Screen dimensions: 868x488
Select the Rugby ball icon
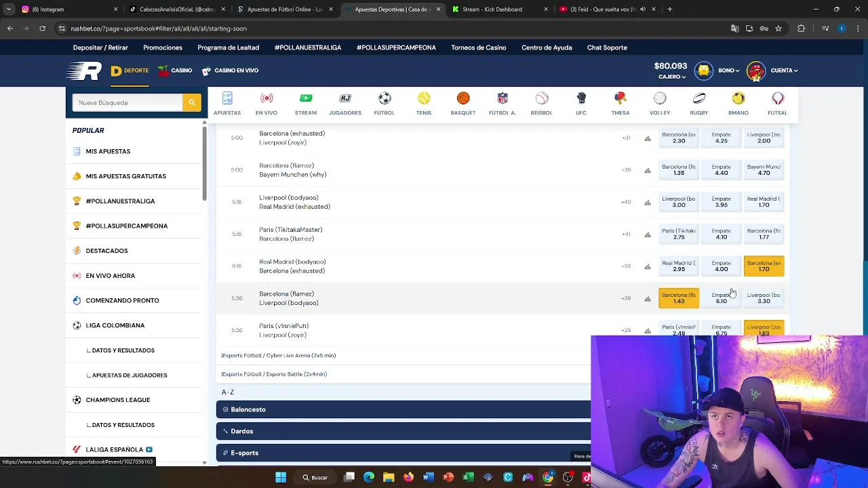click(699, 98)
